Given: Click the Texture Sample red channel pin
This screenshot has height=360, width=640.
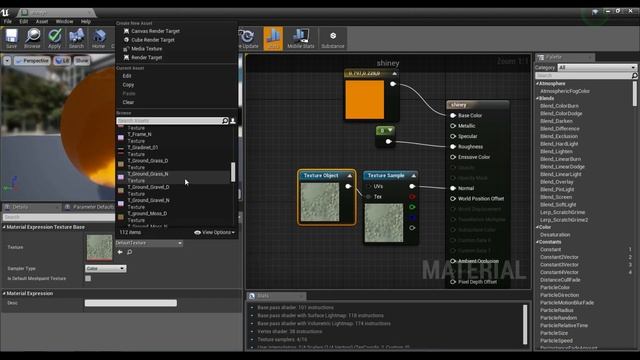Looking at the screenshot, I should tap(412, 197).
